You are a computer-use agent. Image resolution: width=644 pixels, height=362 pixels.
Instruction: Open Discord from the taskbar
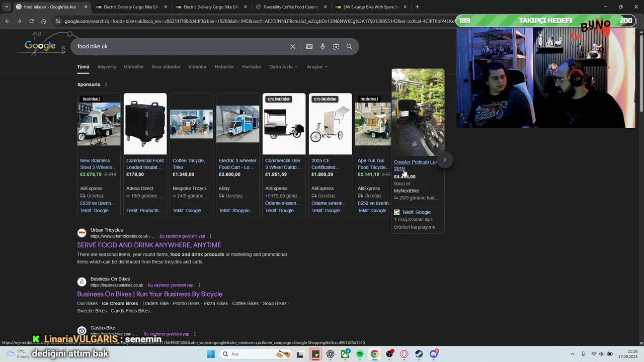[434, 354]
